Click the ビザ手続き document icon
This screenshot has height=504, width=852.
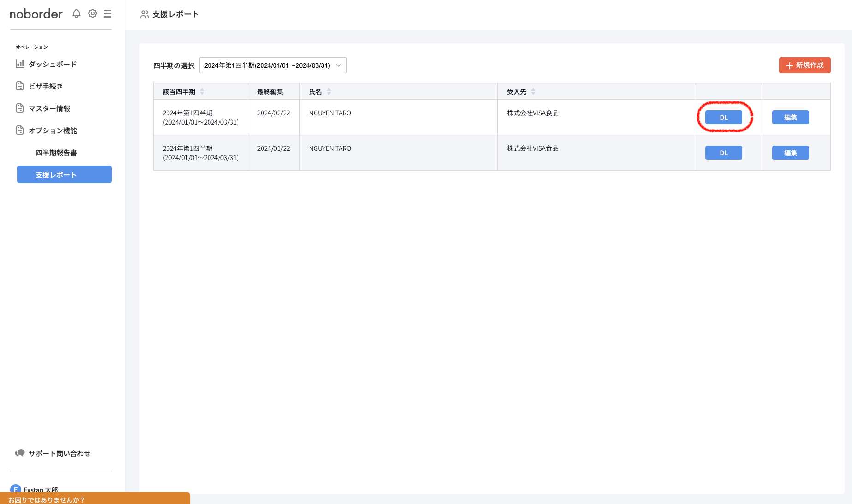point(20,86)
